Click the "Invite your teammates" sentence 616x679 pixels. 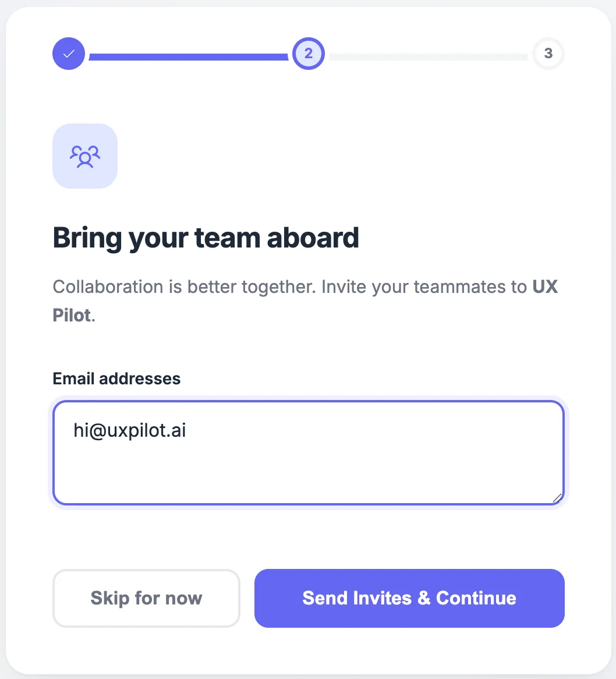[x=424, y=287]
